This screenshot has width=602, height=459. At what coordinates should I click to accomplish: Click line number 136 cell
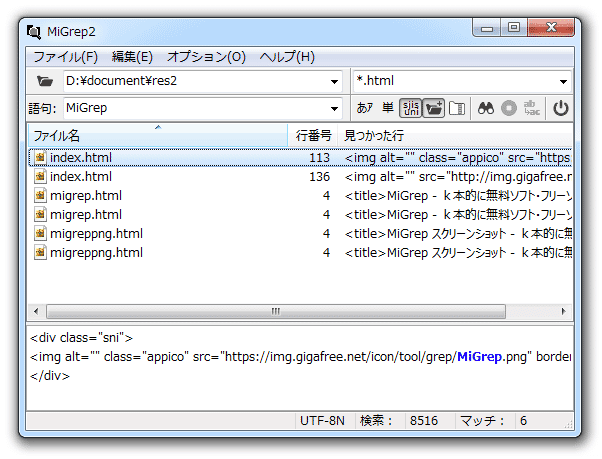(x=319, y=177)
